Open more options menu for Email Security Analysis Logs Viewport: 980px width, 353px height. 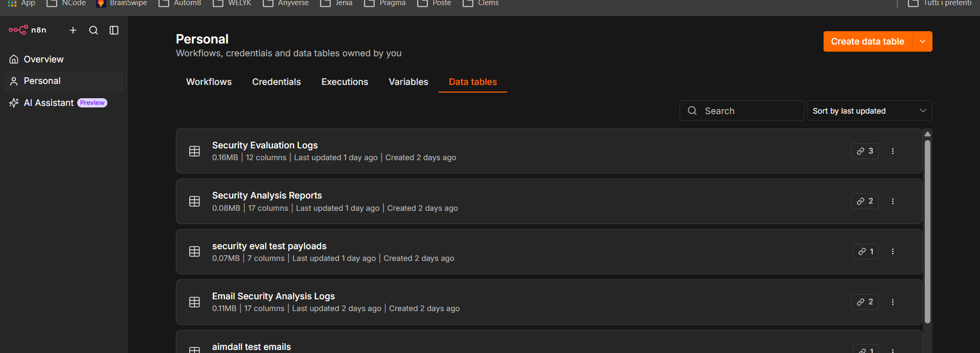coord(893,302)
